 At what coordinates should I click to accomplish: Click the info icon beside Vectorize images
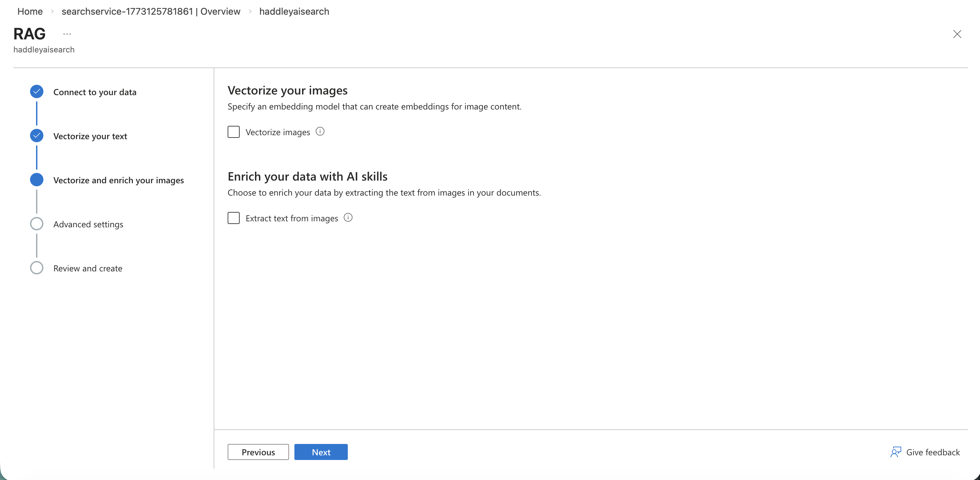point(320,132)
